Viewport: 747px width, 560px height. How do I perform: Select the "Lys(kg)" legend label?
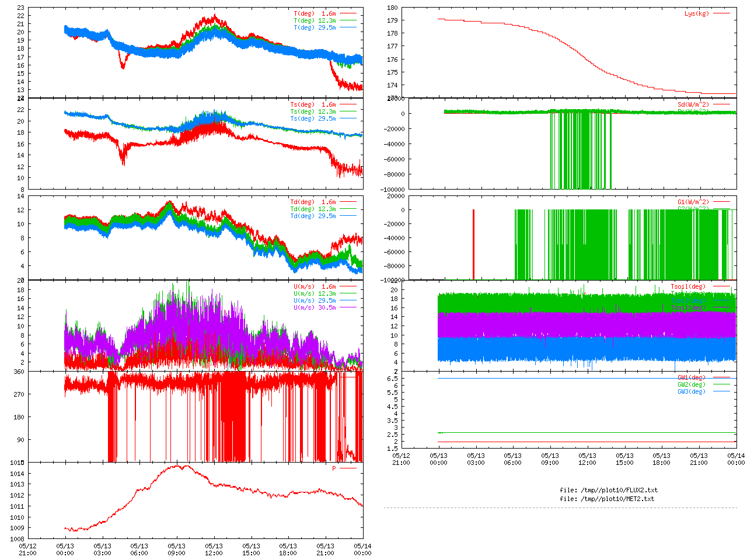697,13
